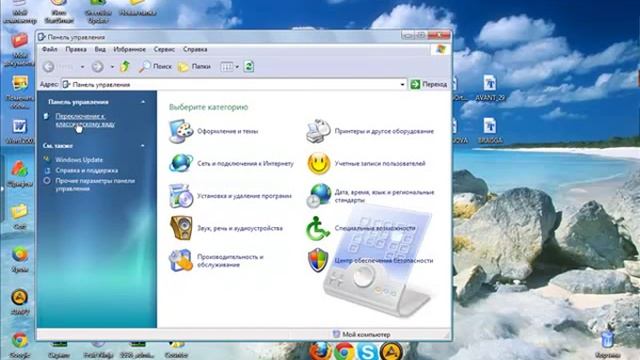
Task: Collapse the Панель управления sidebar section
Action: click(143, 102)
